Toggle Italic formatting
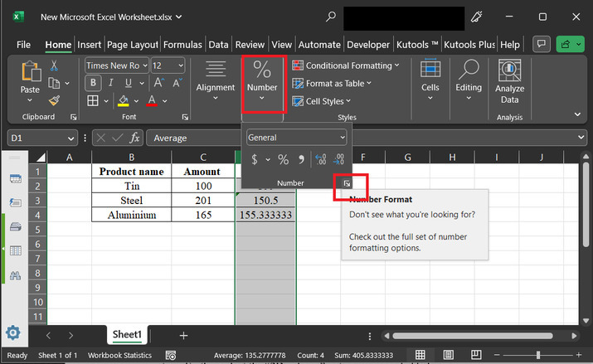Image resolution: width=593 pixels, height=364 pixels. [x=111, y=83]
